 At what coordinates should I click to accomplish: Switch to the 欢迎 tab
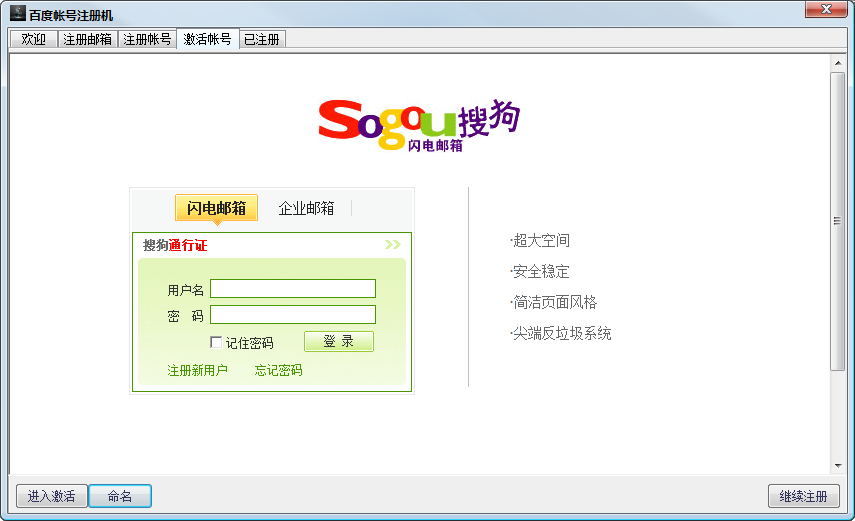click(x=33, y=39)
